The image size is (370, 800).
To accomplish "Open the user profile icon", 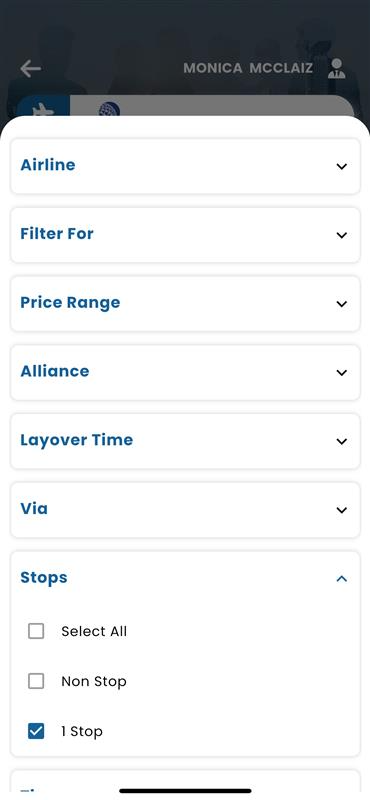I will (336, 68).
